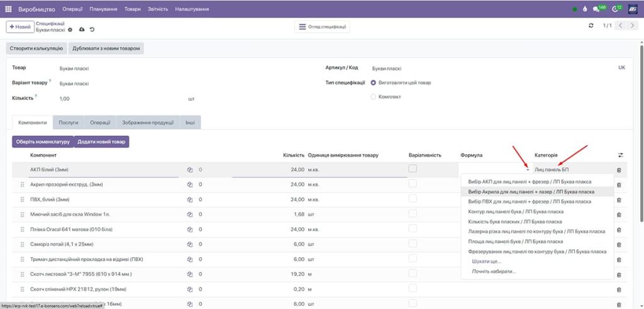The image size is (644, 309).
Task: Click Дублювати з новим товаром button
Action: pos(106,48)
